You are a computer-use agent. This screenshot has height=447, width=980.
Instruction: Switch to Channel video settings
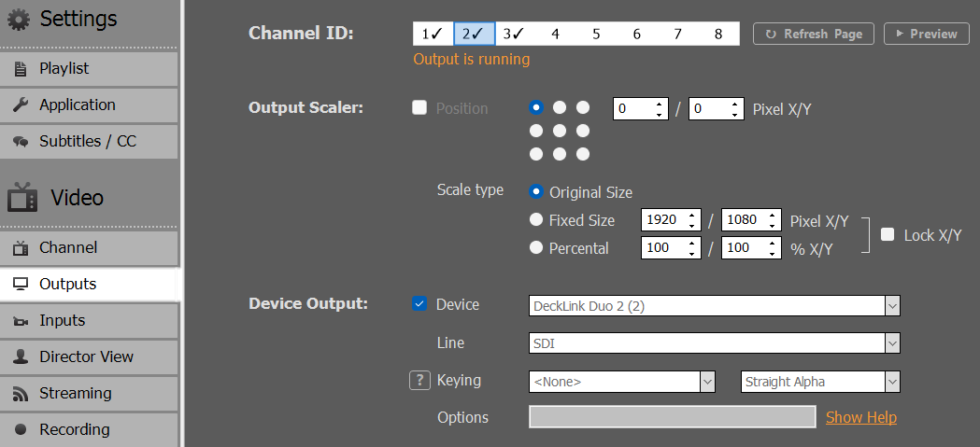[x=89, y=248]
